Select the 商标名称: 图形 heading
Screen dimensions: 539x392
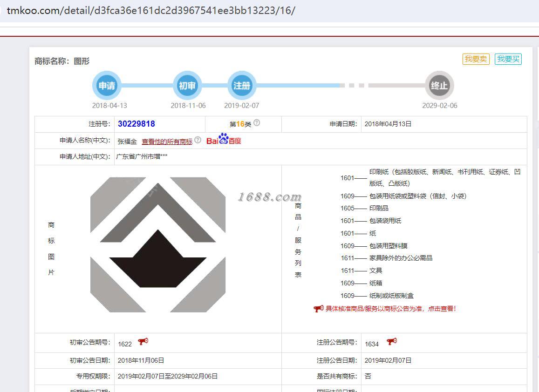point(62,61)
